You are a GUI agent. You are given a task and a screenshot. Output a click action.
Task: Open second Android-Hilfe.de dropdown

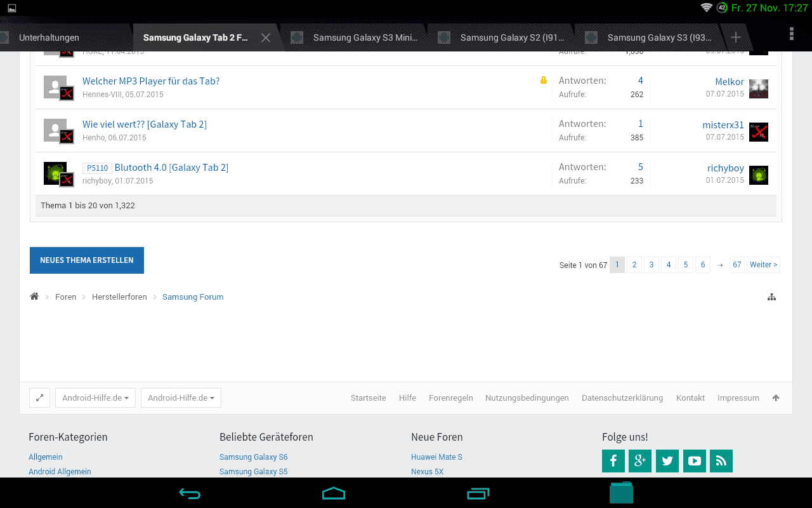181,398
